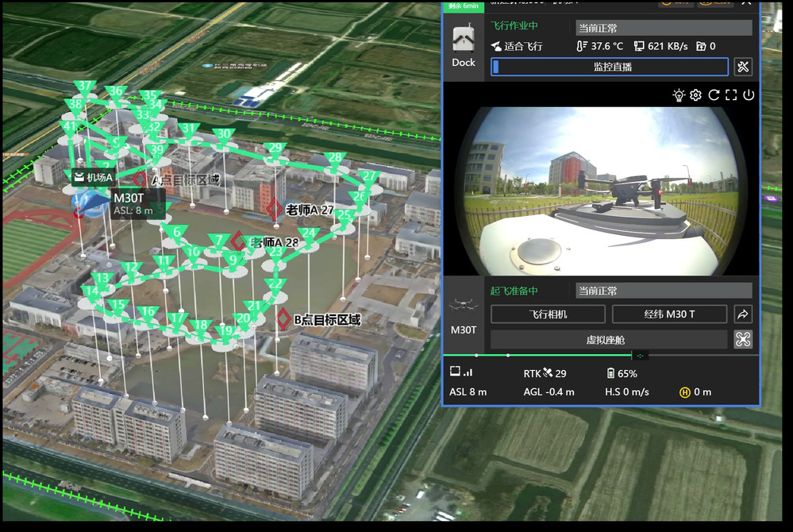Open the dock remote debugging wrench icon
This screenshot has height=532, width=793.
[x=743, y=67]
